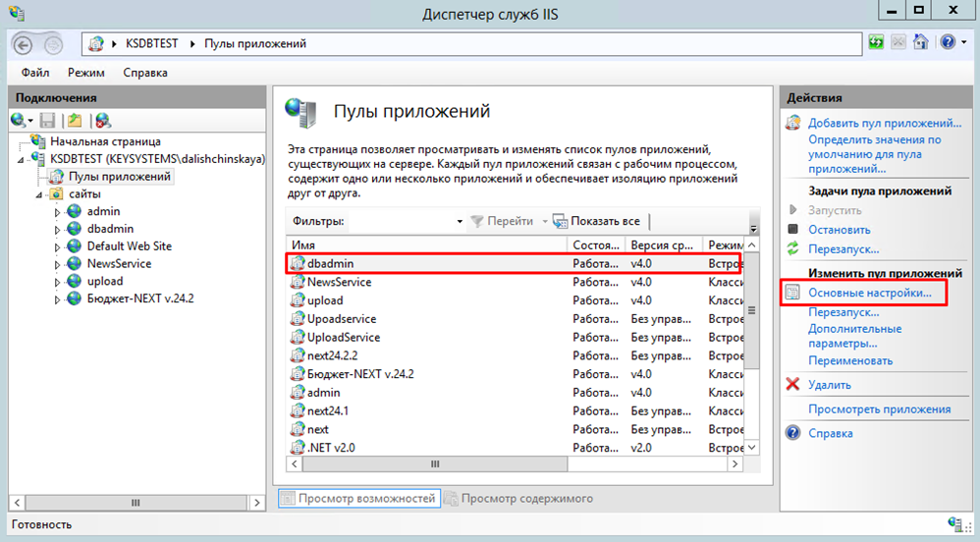The image size is (980, 542).
Task: Click Переименовать link
Action: click(x=850, y=360)
